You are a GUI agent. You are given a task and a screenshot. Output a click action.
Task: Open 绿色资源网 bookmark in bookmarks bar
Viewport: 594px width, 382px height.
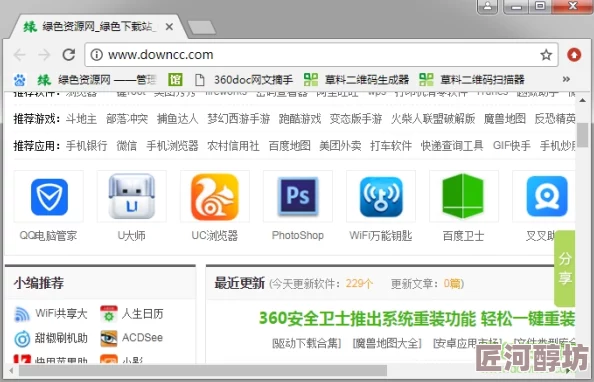[x=97, y=80]
